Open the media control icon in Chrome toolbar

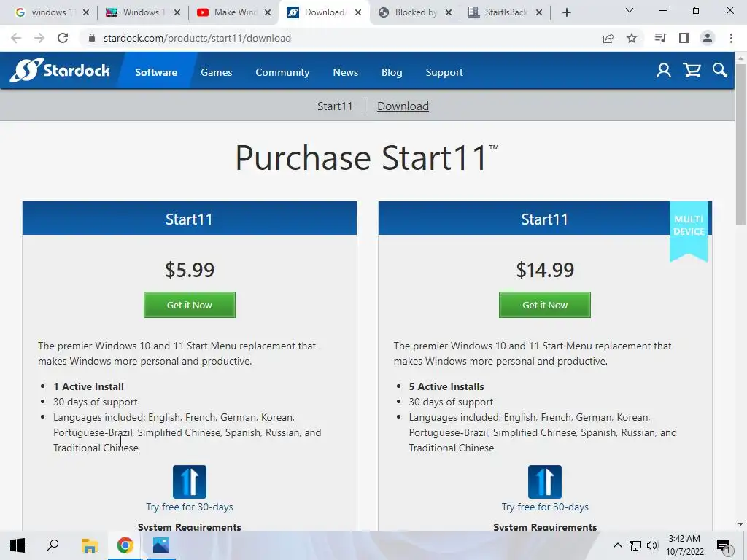click(660, 38)
